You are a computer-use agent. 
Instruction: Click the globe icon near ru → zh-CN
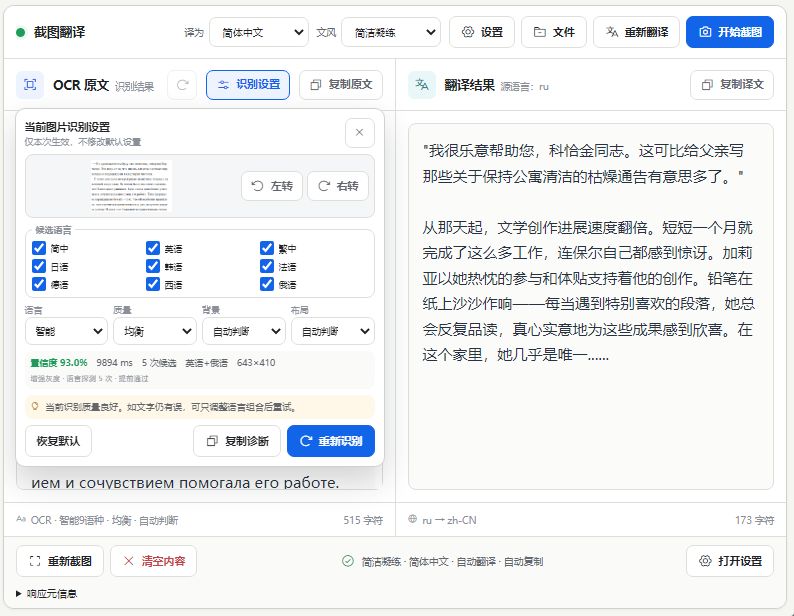click(x=413, y=519)
